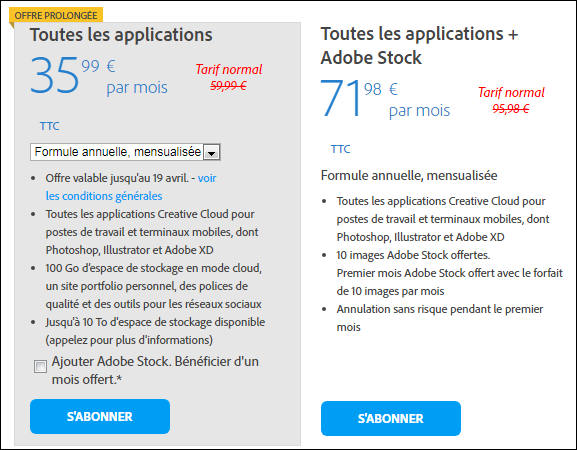Click the 'Offre valable jusqu'au 19 avril' text
Screen dimensions: 577x450
click(117, 178)
